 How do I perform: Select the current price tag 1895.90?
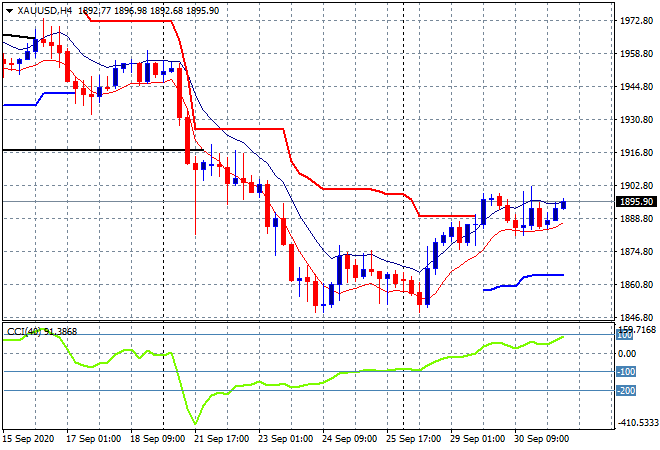637,202
